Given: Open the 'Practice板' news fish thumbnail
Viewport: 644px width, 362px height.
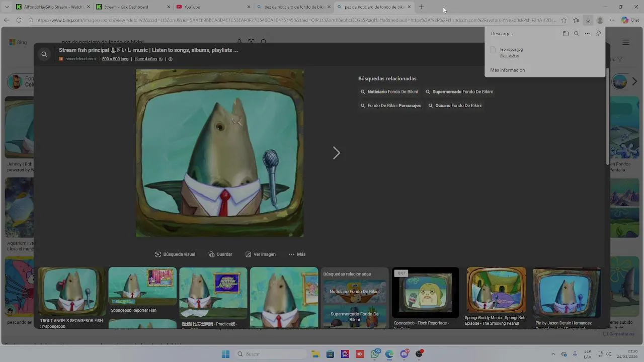Looking at the screenshot, I should pos(213,294).
